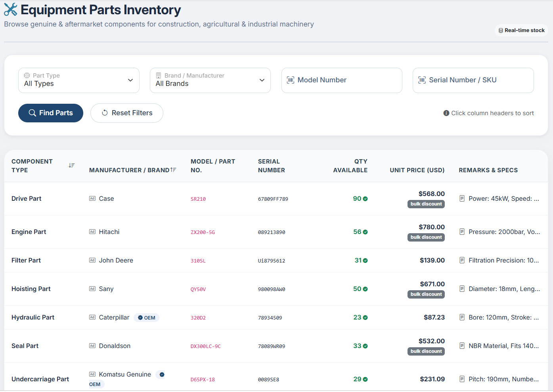Click the Find Parts button
The width and height of the screenshot is (553, 392).
[x=51, y=113]
